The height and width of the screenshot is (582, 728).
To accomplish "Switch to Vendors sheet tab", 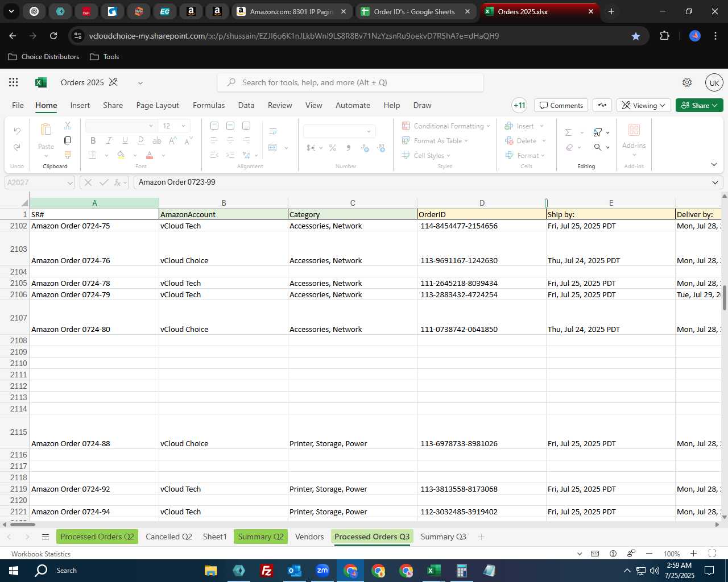I will click(x=309, y=537).
